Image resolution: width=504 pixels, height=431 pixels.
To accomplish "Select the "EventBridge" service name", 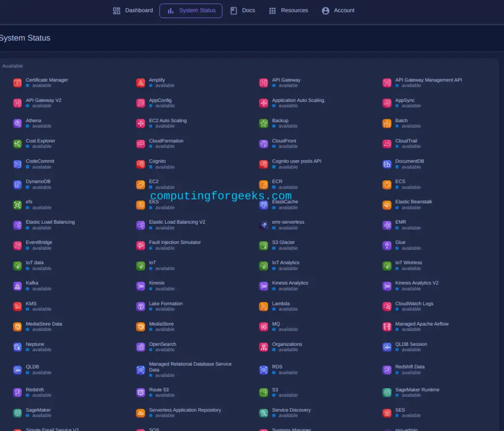I will [39, 242].
